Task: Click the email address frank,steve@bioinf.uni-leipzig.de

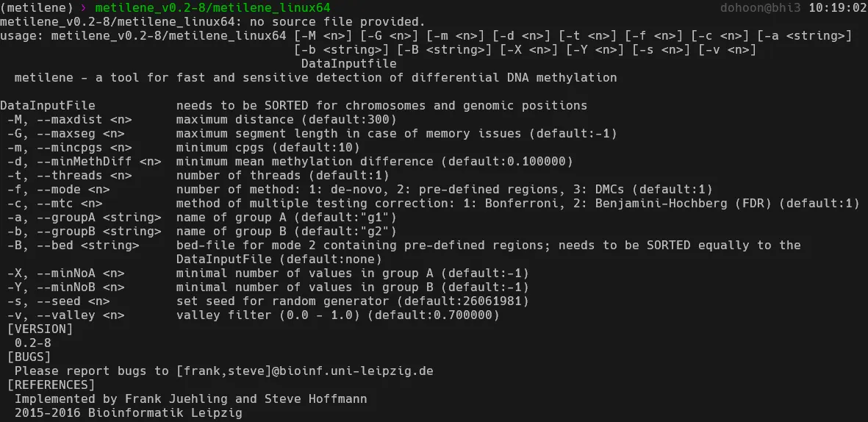Action: point(304,371)
